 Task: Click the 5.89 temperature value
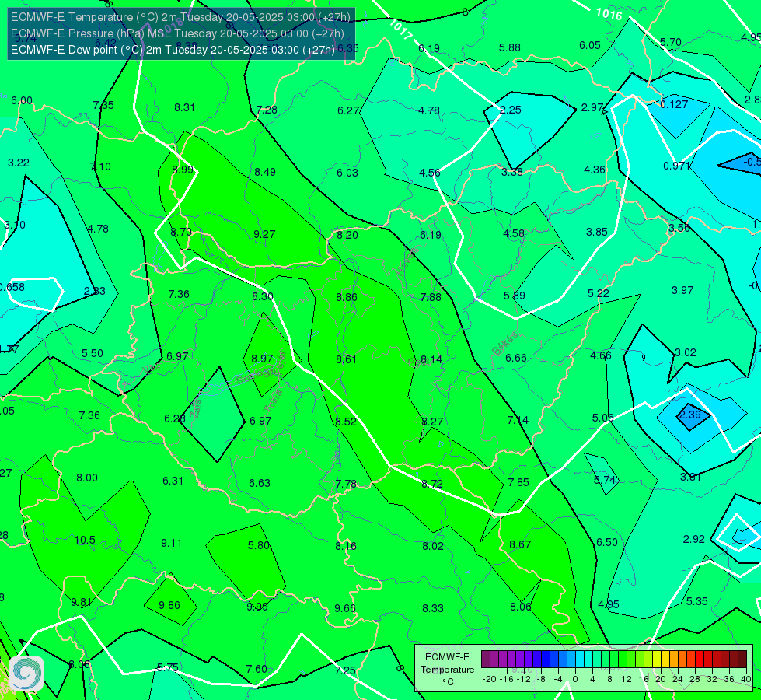514,296
